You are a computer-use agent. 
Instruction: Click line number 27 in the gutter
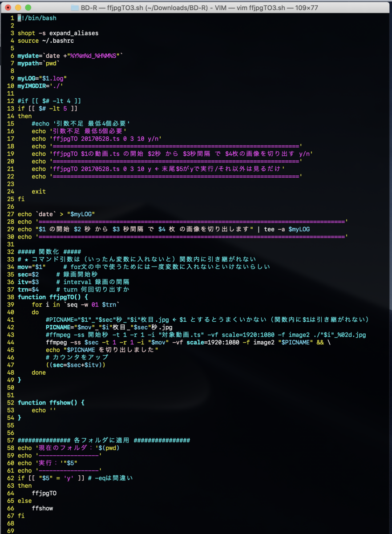(x=10, y=214)
